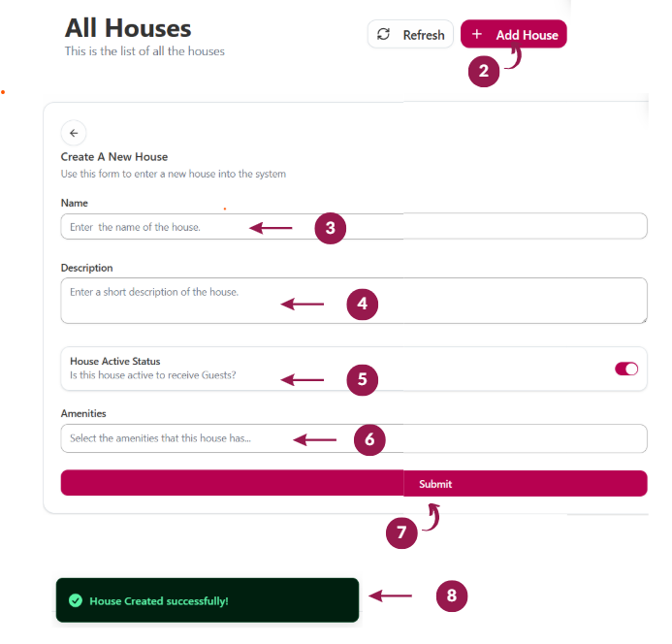The image size is (672, 644).
Task: Click the step 7 number badge
Action: (x=401, y=532)
